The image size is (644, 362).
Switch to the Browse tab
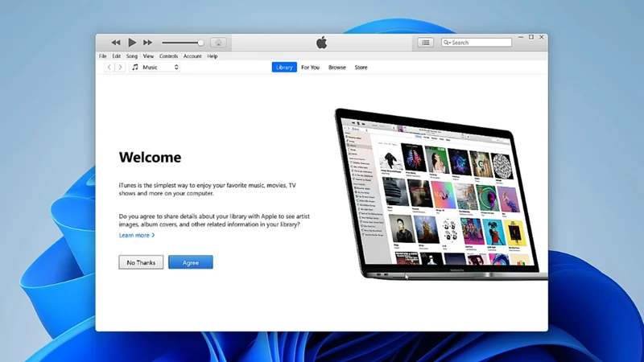click(x=336, y=68)
